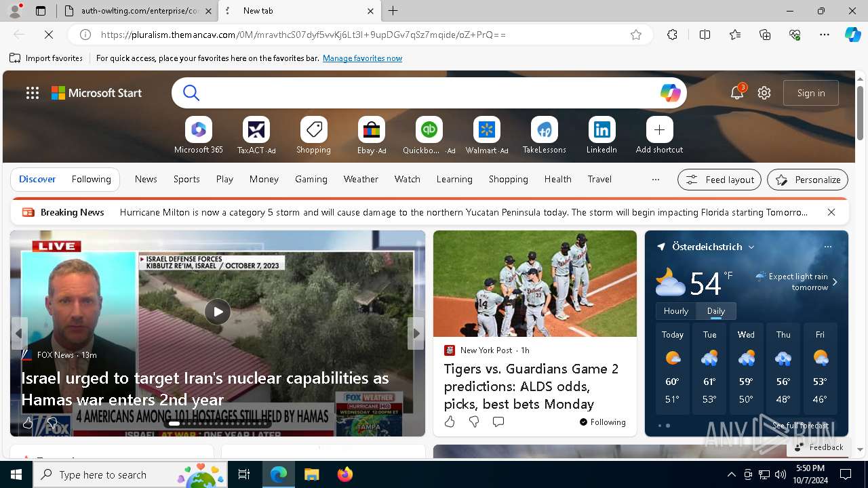The height and width of the screenshot is (488, 868).
Task: Open the Microsoft Start apps grid
Action: pyautogui.click(x=33, y=93)
